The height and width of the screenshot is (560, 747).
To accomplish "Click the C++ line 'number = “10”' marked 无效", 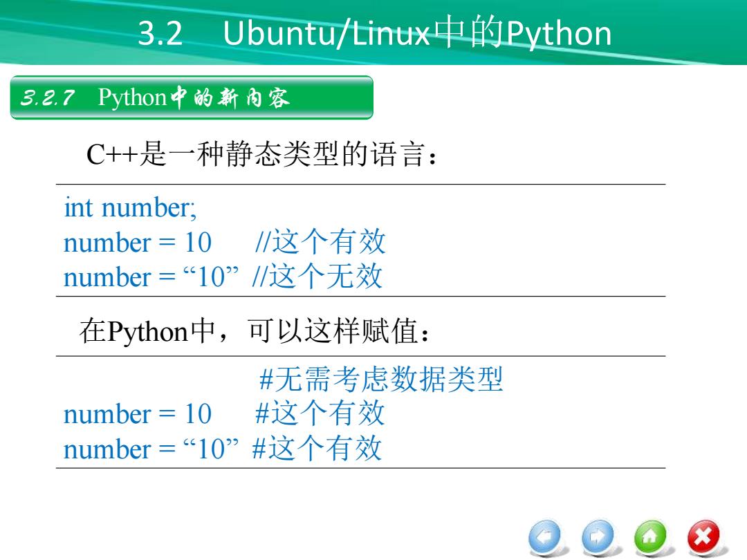I will coord(151,277).
